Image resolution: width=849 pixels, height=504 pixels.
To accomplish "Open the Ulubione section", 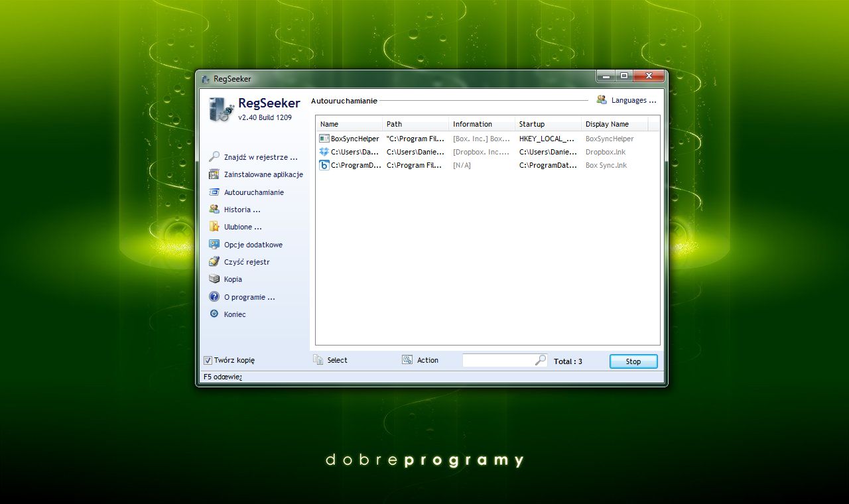I will pyautogui.click(x=243, y=227).
